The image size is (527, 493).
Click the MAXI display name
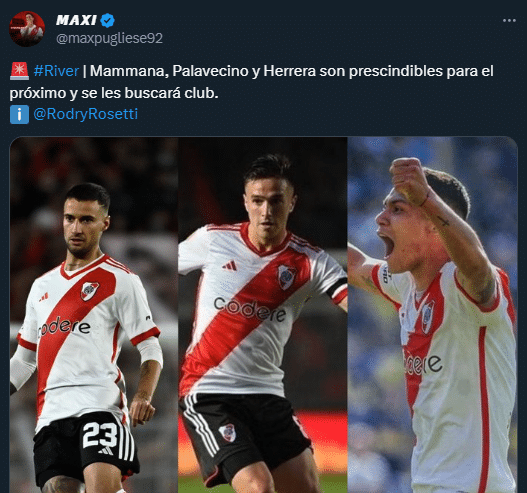(x=76, y=20)
